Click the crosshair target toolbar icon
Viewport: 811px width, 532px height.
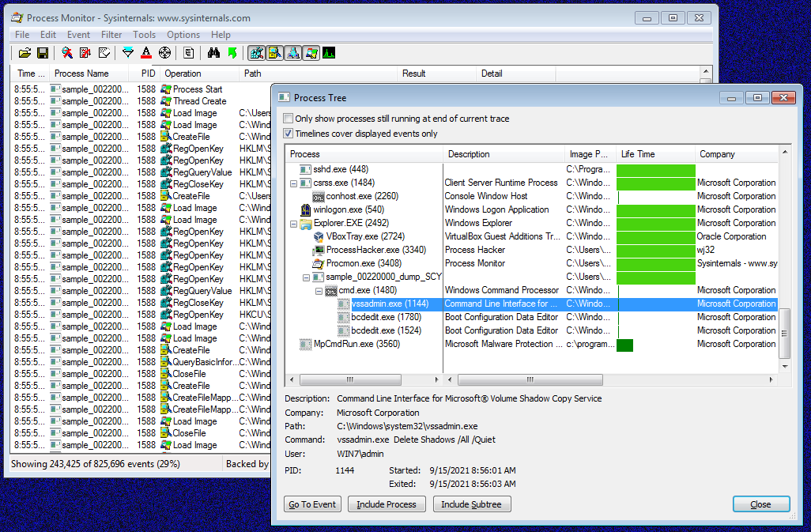click(x=164, y=53)
